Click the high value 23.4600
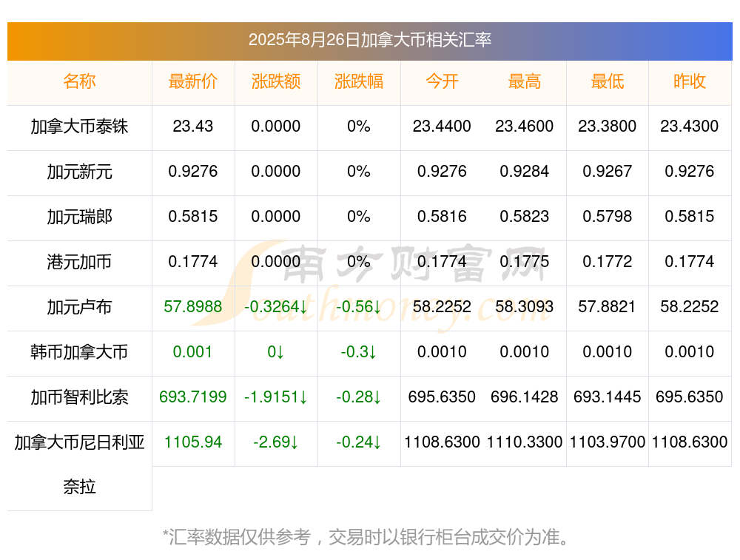The height and width of the screenshot is (560, 740). point(525,126)
